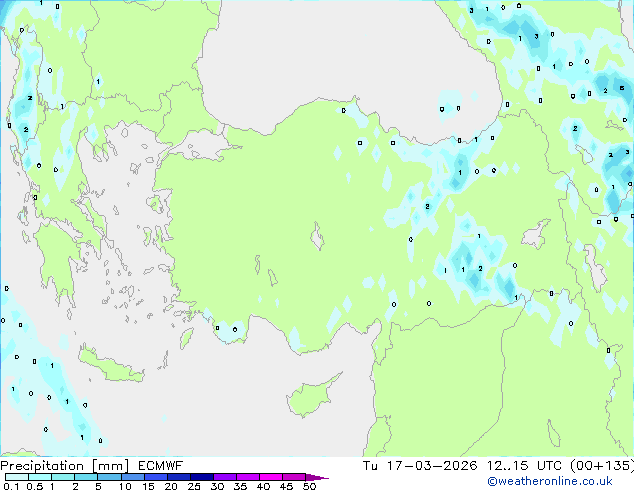Image resolution: width=634 pixels, height=490 pixels.
Task: Click the "ECMWF" model label
Action: (x=161, y=466)
